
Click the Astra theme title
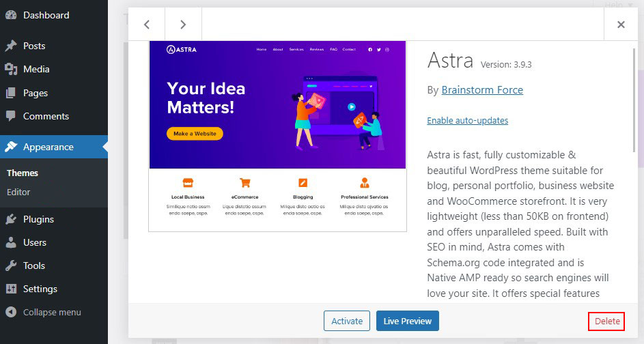pyautogui.click(x=450, y=61)
